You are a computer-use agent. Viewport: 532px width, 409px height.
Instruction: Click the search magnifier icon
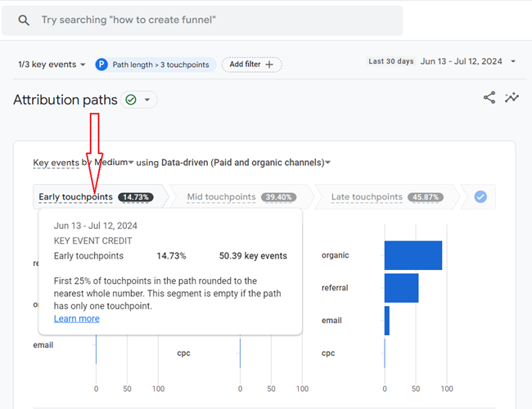(24, 20)
